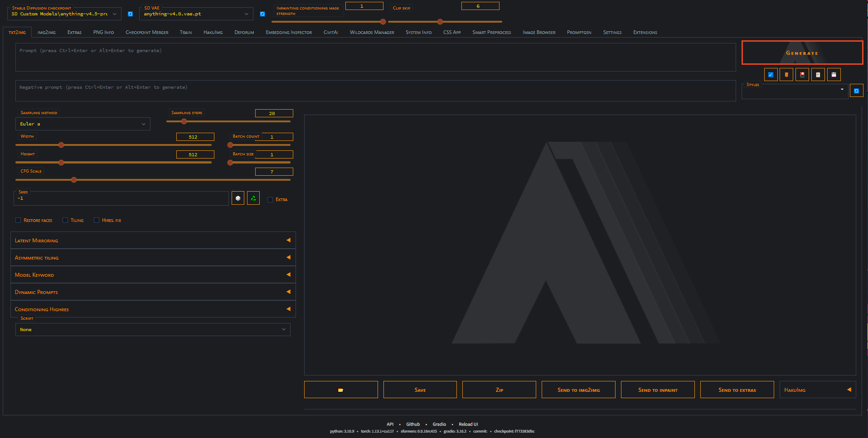Click the dice random seed icon

[238, 198]
